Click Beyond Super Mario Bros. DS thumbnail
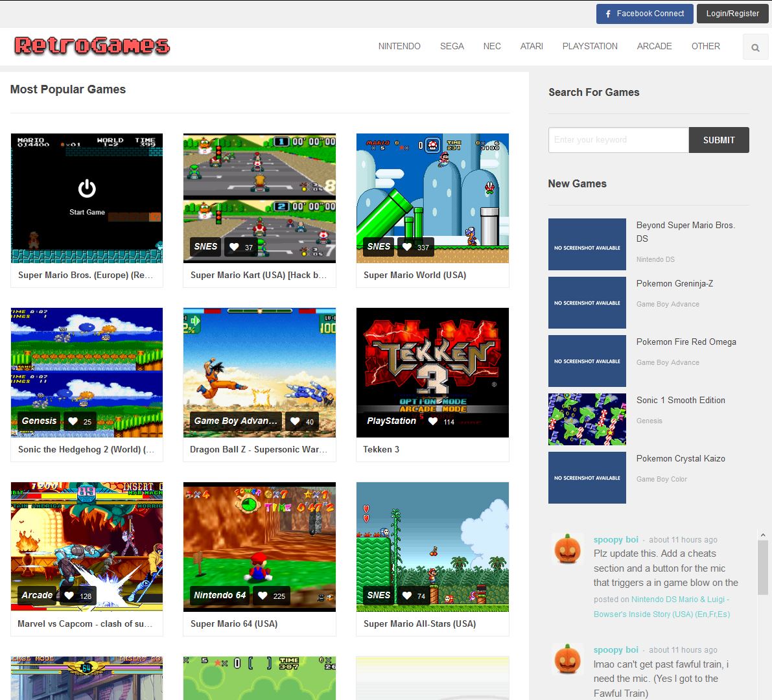 (x=587, y=244)
